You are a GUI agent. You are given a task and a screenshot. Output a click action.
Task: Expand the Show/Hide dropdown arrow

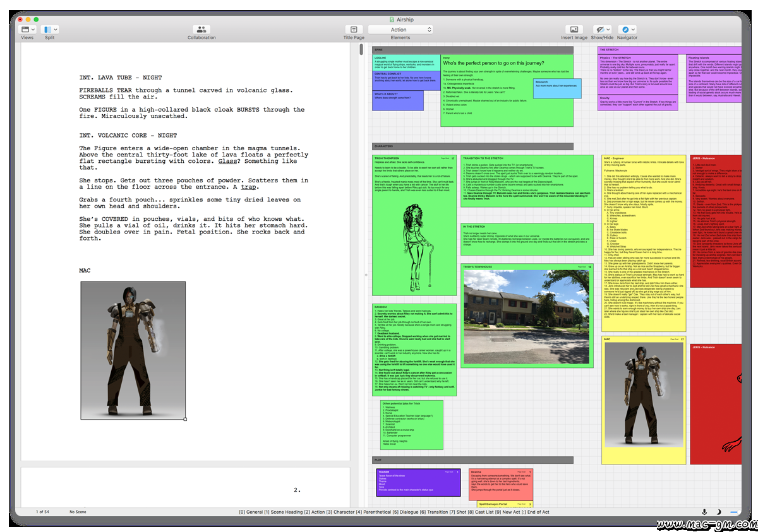click(608, 30)
